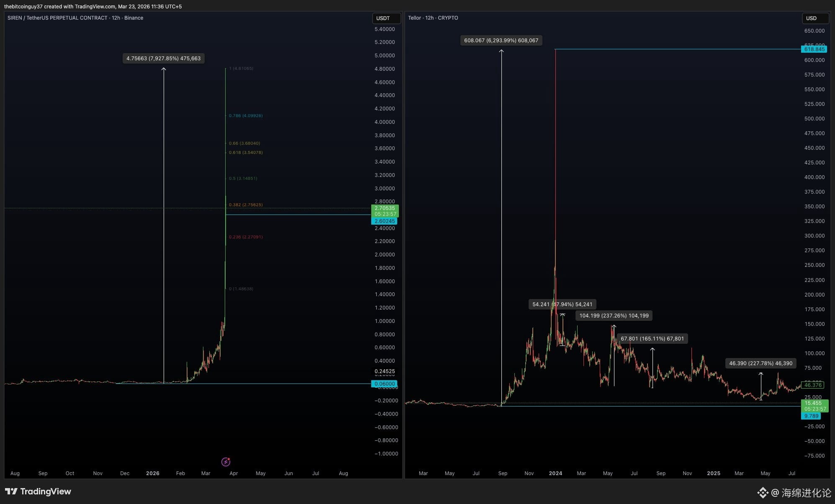The width and height of the screenshot is (835, 504).
Task: Click the 227.78% measurement label
Action: (760, 363)
